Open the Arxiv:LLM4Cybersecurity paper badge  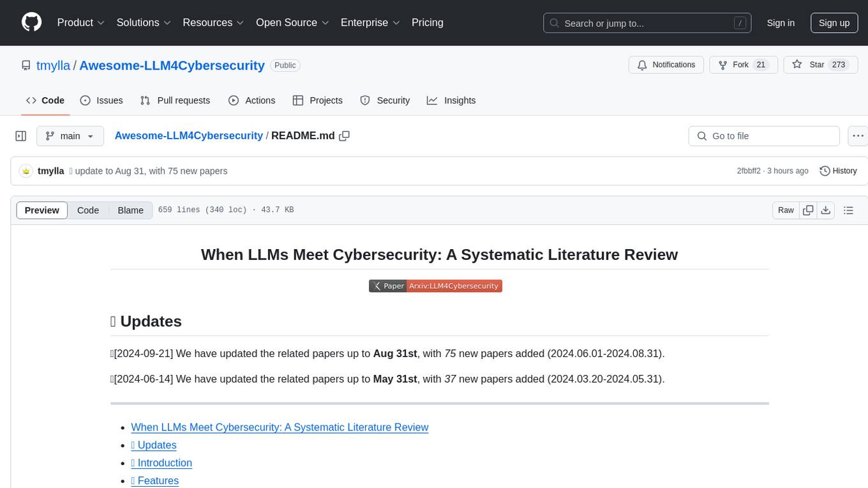click(x=436, y=286)
